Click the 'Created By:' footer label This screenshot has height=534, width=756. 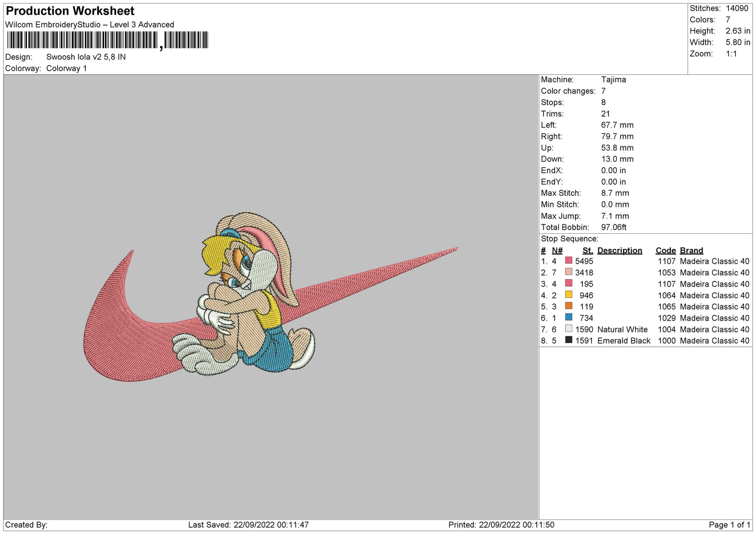click(26, 525)
